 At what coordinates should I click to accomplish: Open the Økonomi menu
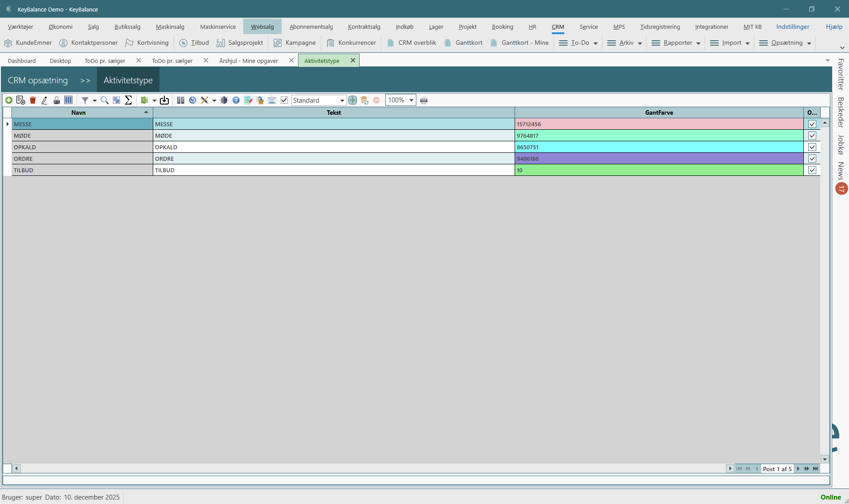tap(60, 27)
